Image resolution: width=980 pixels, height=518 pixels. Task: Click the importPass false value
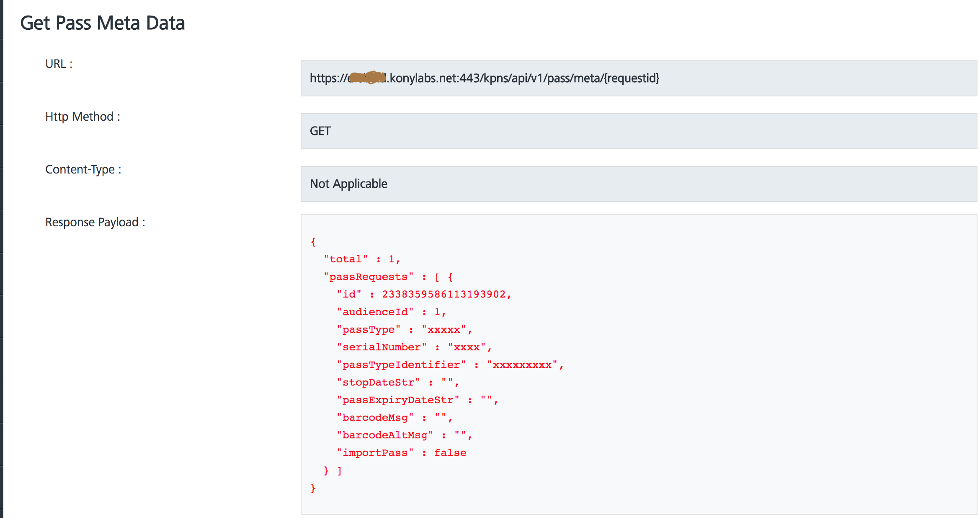coord(450,453)
